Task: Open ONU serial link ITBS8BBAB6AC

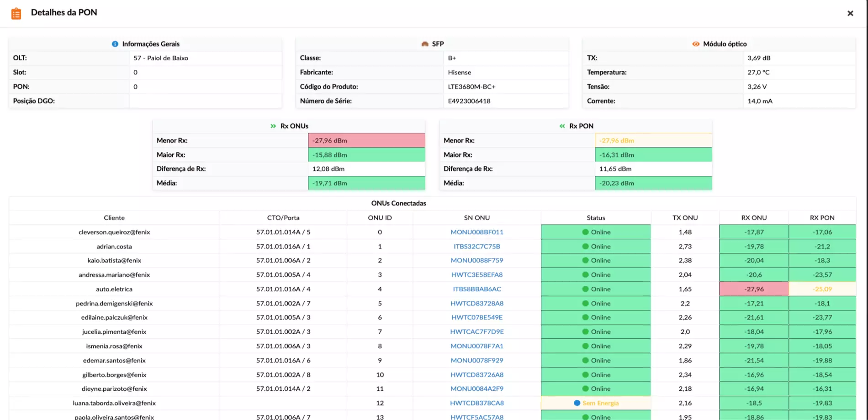Action: point(477,289)
